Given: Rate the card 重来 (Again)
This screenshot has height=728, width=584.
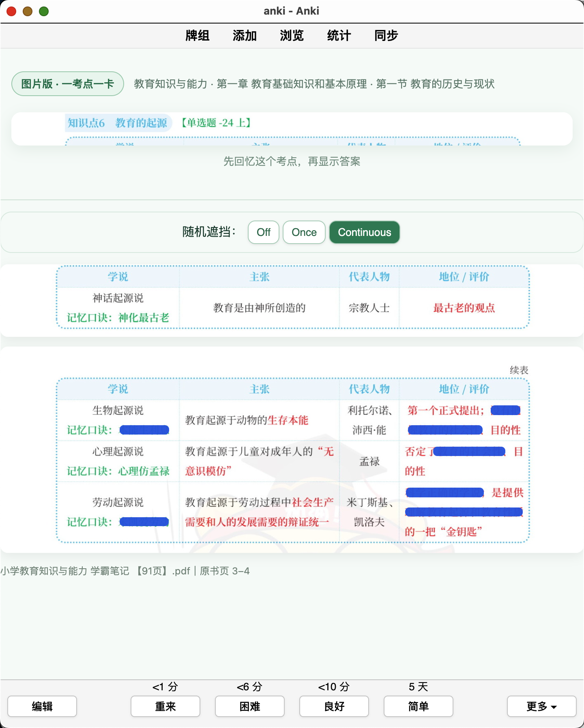Looking at the screenshot, I should pos(165,707).
